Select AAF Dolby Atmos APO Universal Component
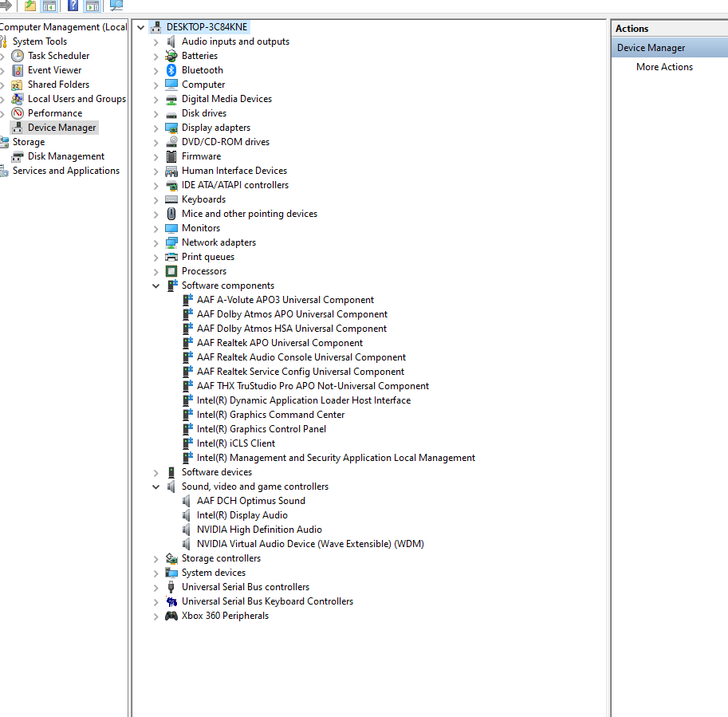 (292, 314)
